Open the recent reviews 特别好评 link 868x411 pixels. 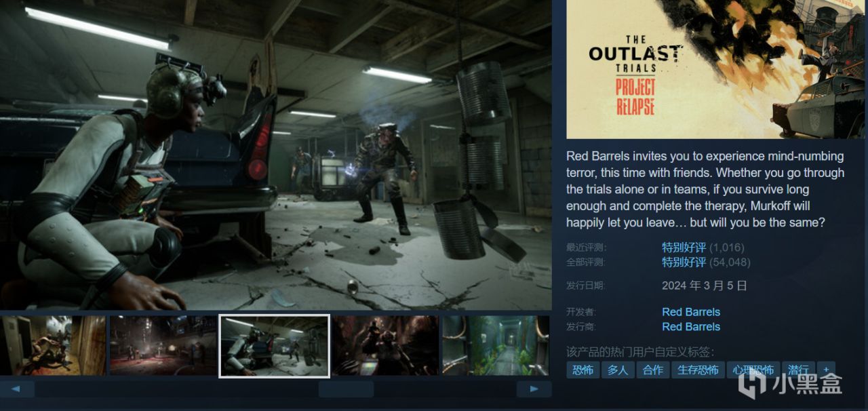(x=684, y=248)
